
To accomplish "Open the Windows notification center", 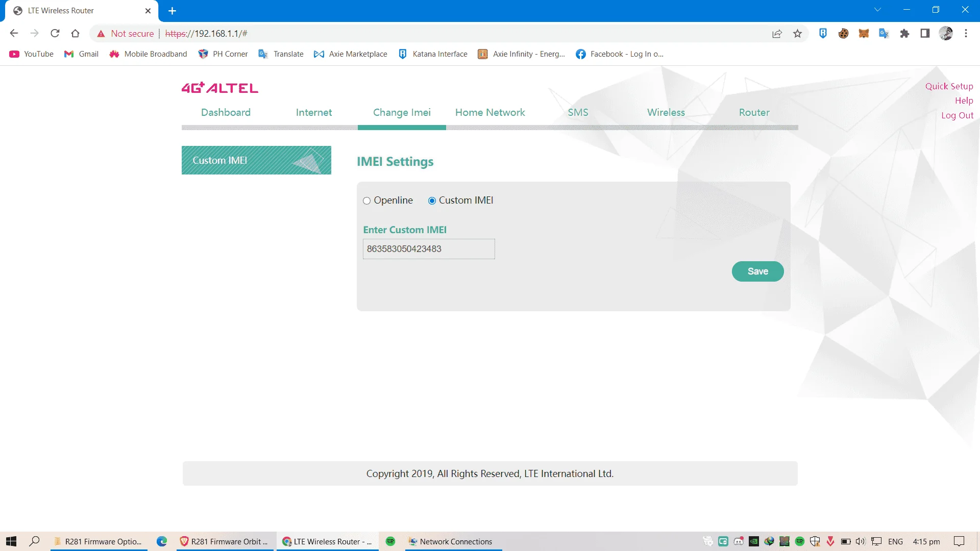I will click(x=959, y=541).
